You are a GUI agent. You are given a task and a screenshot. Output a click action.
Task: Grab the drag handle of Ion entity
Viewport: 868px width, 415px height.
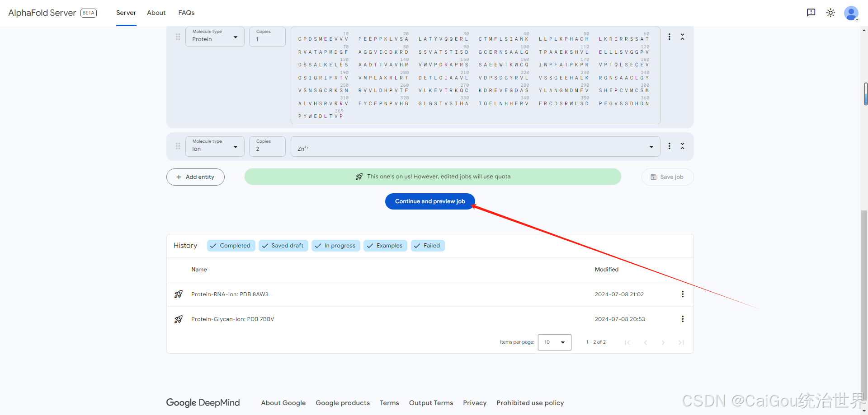point(178,146)
